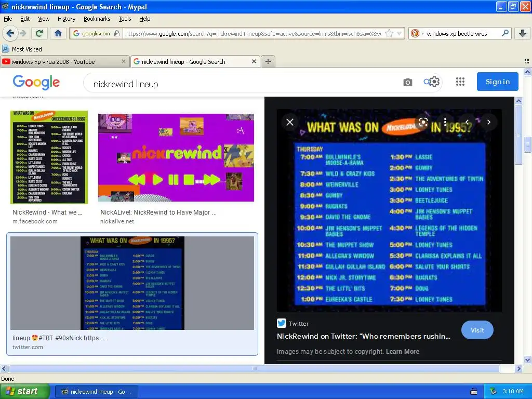Open the History menu
Screen dimensions: 532x399
click(66, 19)
